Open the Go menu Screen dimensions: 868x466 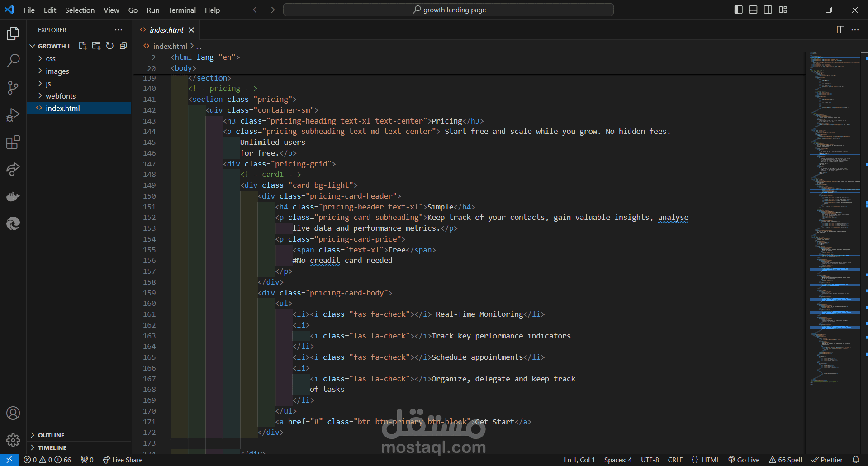click(x=133, y=10)
